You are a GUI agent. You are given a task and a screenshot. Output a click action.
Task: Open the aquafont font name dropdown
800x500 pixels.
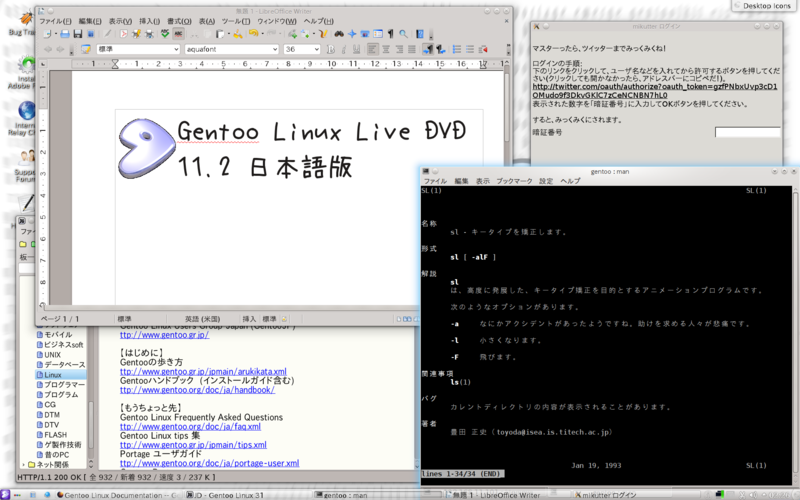click(274, 49)
